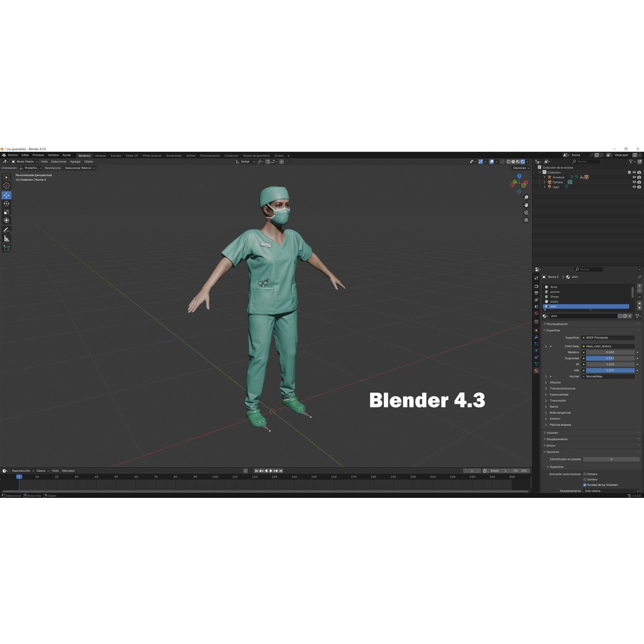The image size is (644, 644).
Task: Click the viewport pan hand icon
Action: pos(526,205)
